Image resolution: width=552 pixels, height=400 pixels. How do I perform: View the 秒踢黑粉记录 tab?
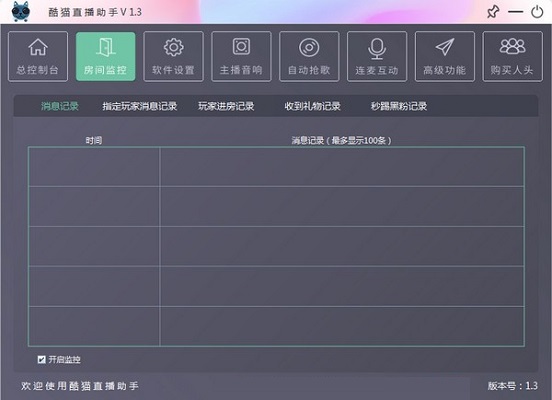399,106
